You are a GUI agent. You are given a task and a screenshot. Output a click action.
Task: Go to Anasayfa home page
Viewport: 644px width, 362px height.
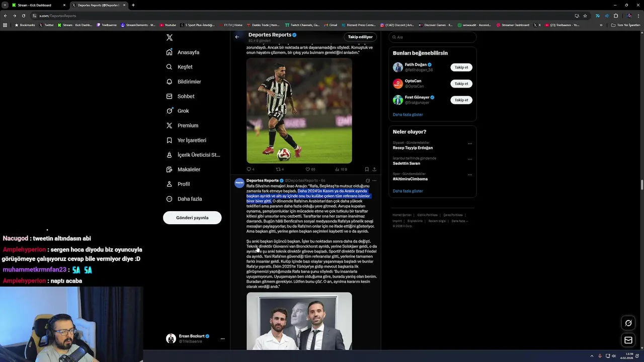point(183,52)
